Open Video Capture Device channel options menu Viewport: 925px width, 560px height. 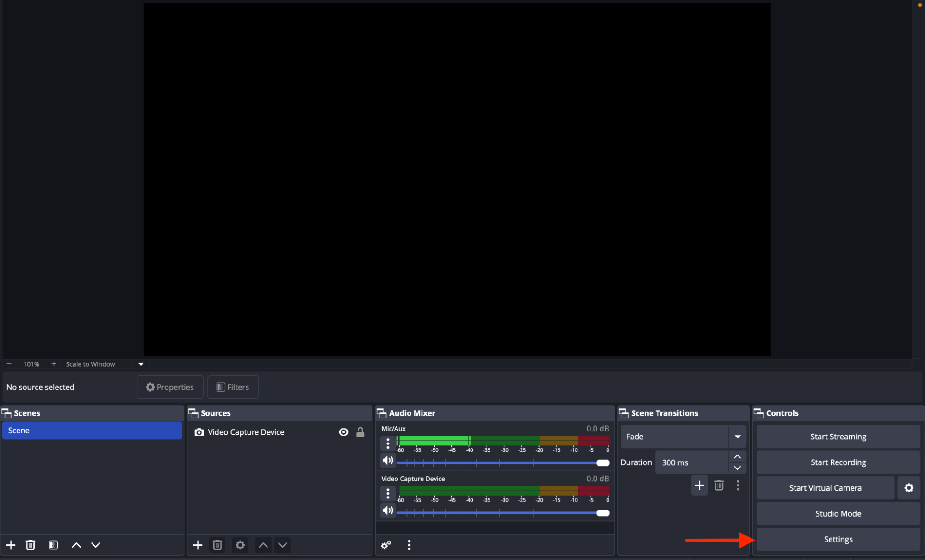[388, 494]
